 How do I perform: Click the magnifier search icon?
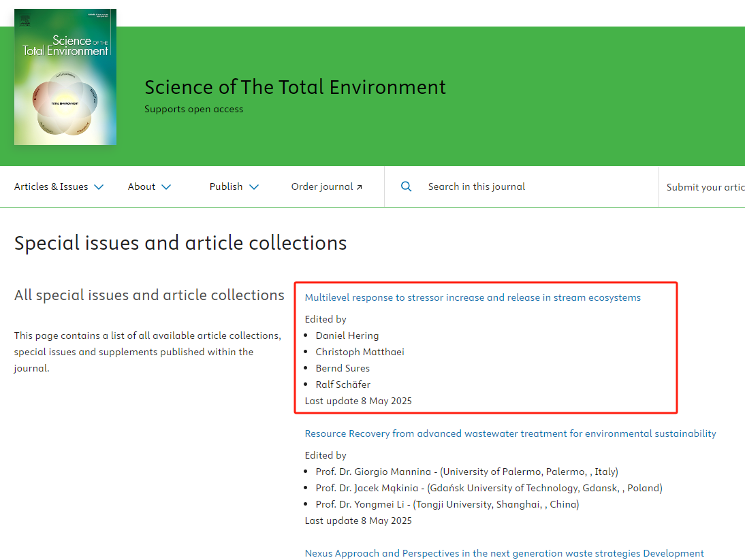[407, 186]
